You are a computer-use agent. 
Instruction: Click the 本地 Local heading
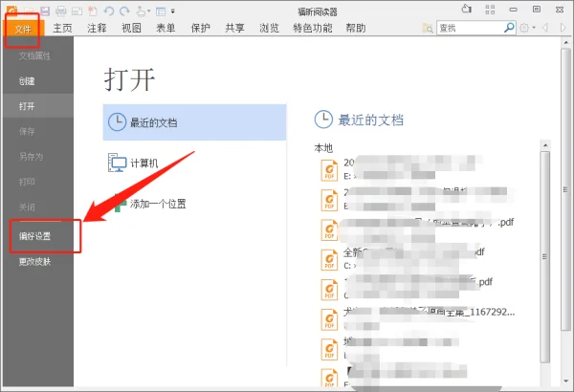323,148
